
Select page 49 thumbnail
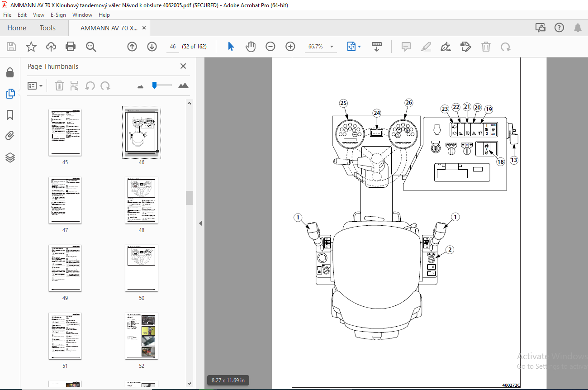[65, 268]
